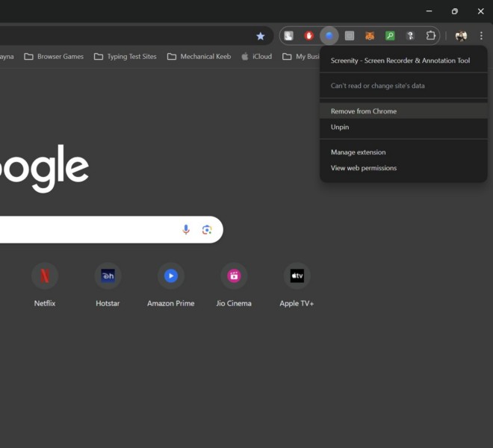Expand the Browser Games bookmark folder
This screenshot has height=448, width=493.
coord(54,57)
